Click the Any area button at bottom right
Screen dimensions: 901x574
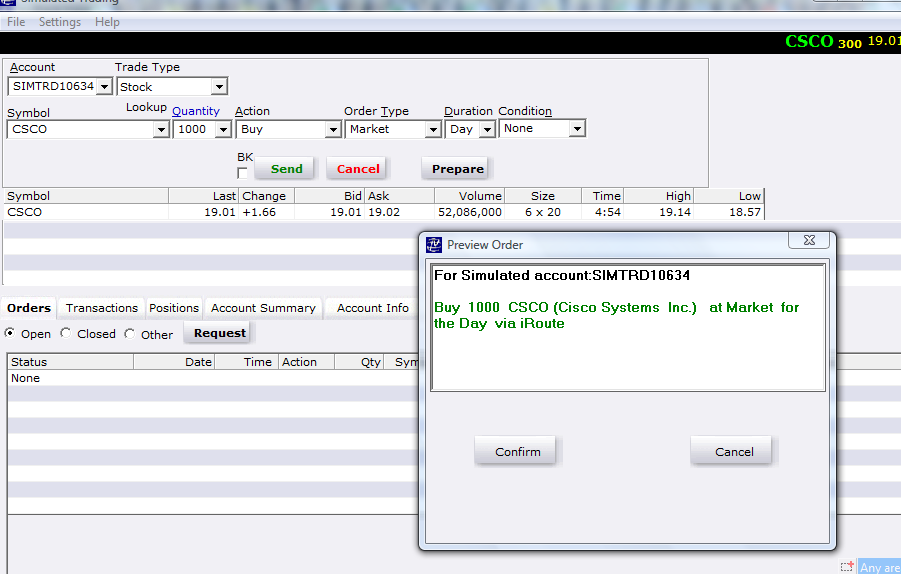pos(880,567)
